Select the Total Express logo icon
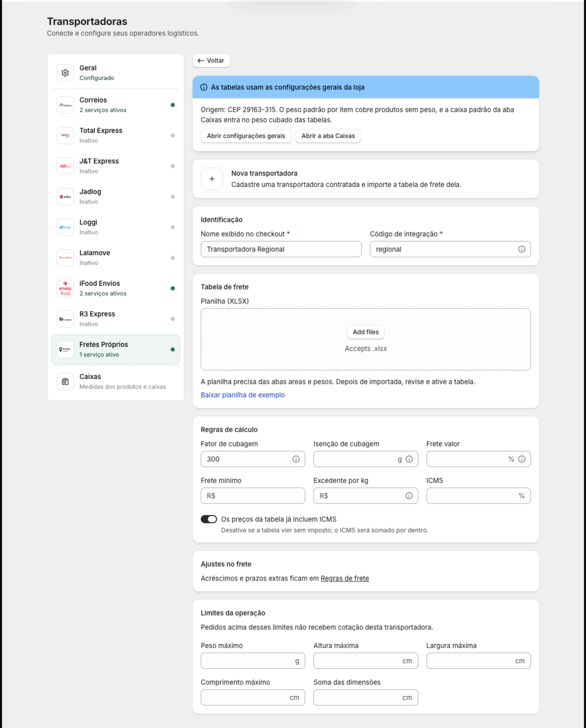This screenshot has width=586, height=728. [65, 136]
